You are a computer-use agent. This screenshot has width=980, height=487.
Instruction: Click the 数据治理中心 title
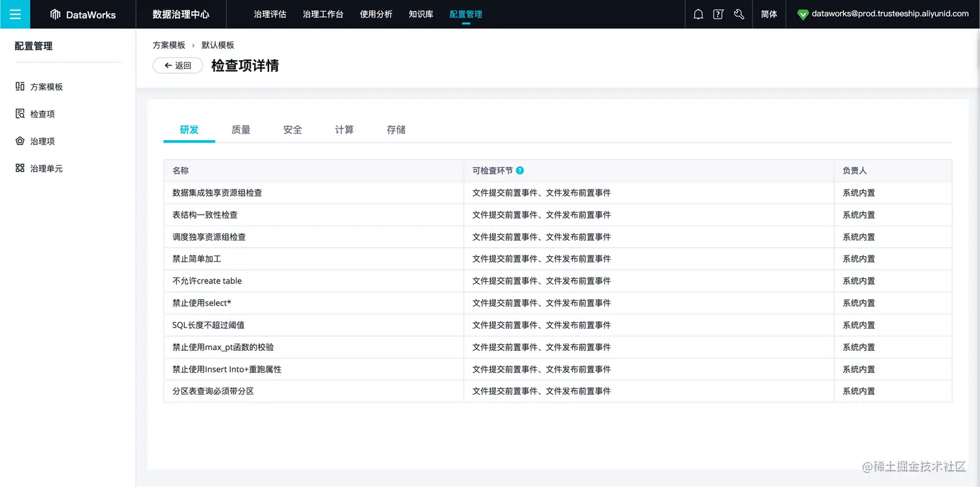pyautogui.click(x=181, y=14)
